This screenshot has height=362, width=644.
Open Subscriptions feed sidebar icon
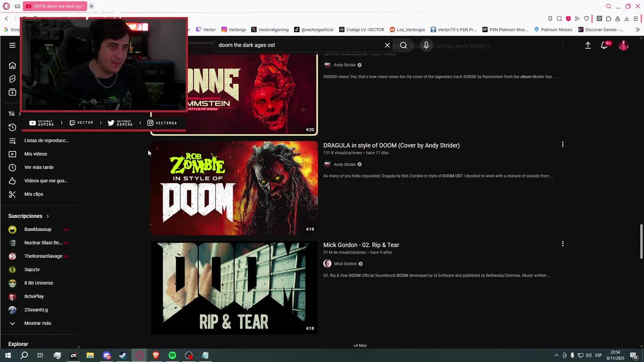12,93
